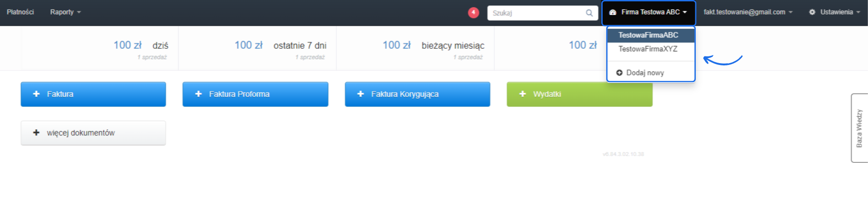Create a new Faktura
Image resolution: width=868 pixels, height=203 pixels.
[93, 94]
